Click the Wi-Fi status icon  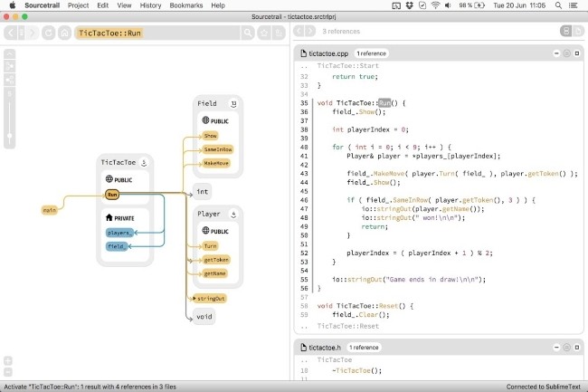coord(435,5)
